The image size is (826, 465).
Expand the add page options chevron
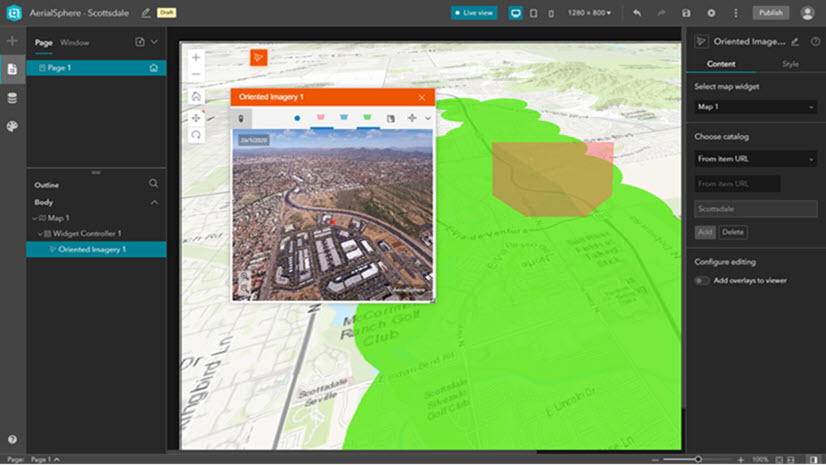coord(154,42)
